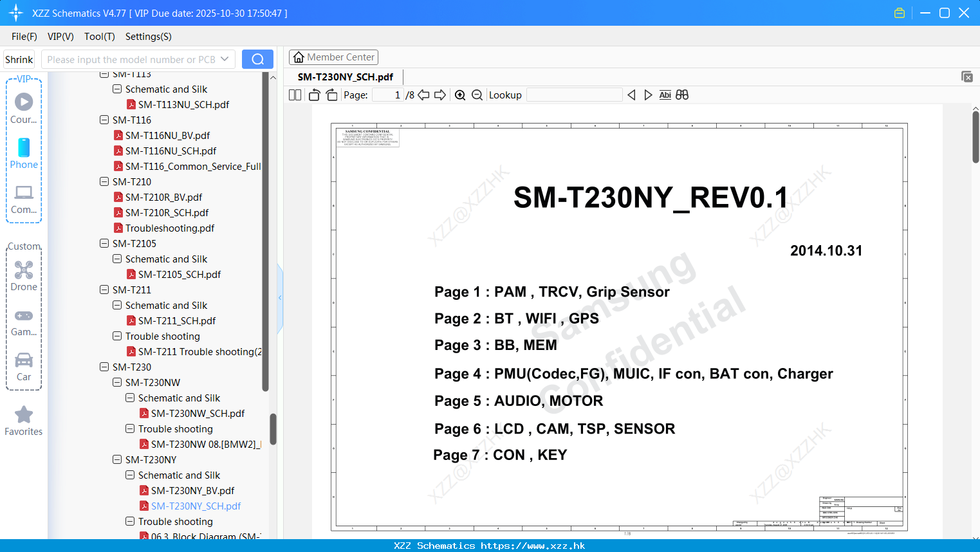Open Troubleshooting.pdf file
Viewport: 980px width, 552px height.
pyautogui.click(x=170, y=228)
